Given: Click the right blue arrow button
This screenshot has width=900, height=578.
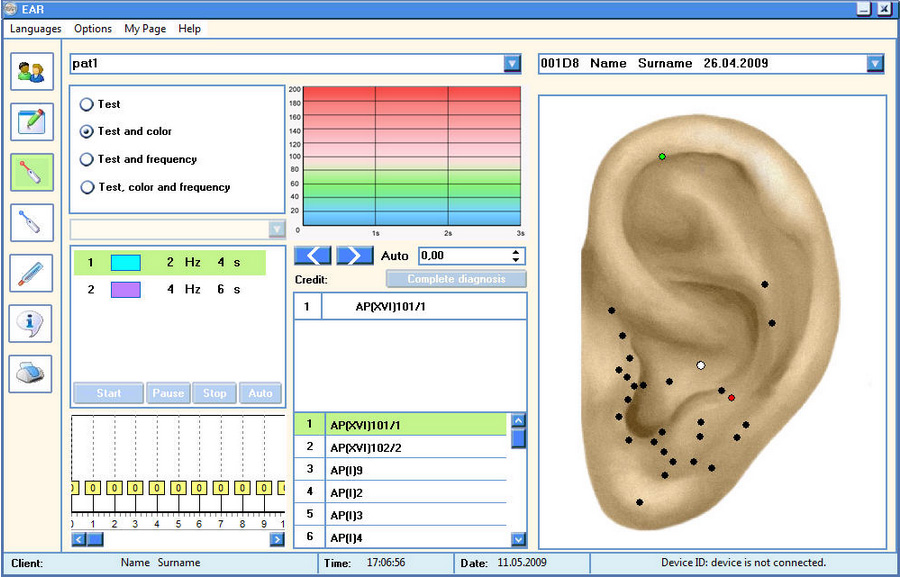Looking at the screenshot, I should [354, 256].
